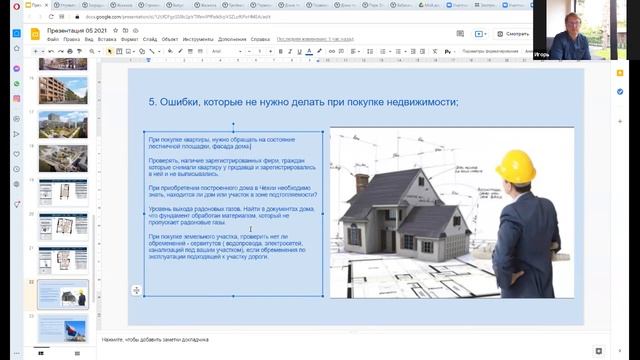Open the Формат menu
Screen dimensions: 640x360
pyautogui.click(x=130, y=40)
